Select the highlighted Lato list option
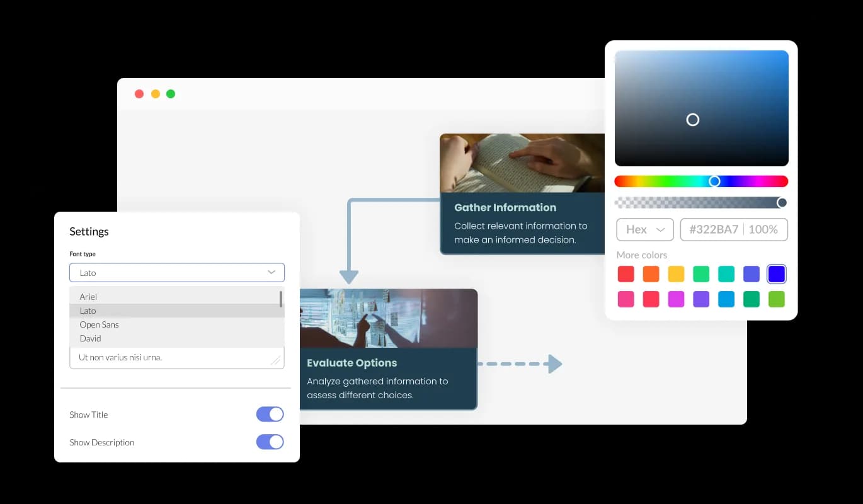Screen dimensions: 863x504 click(88, 311)
